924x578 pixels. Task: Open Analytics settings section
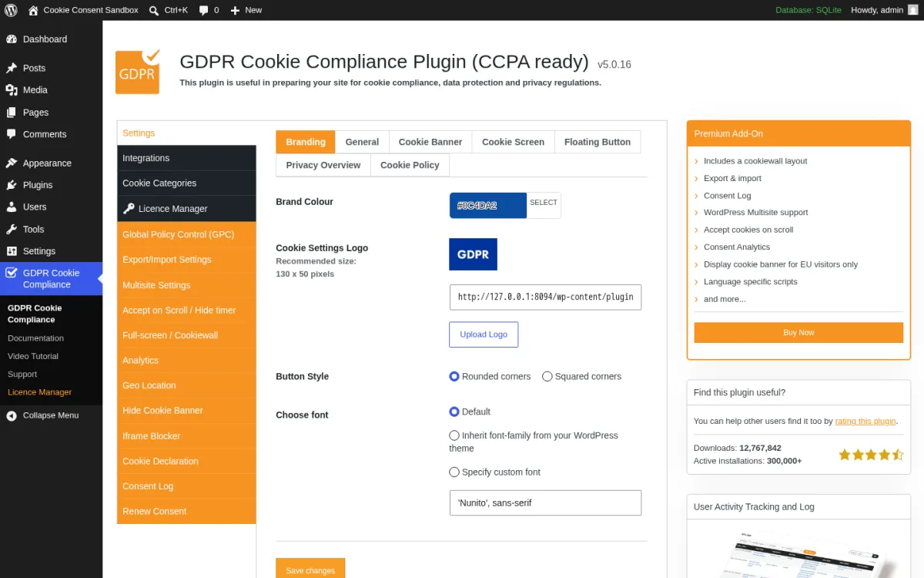click(186, 361)
